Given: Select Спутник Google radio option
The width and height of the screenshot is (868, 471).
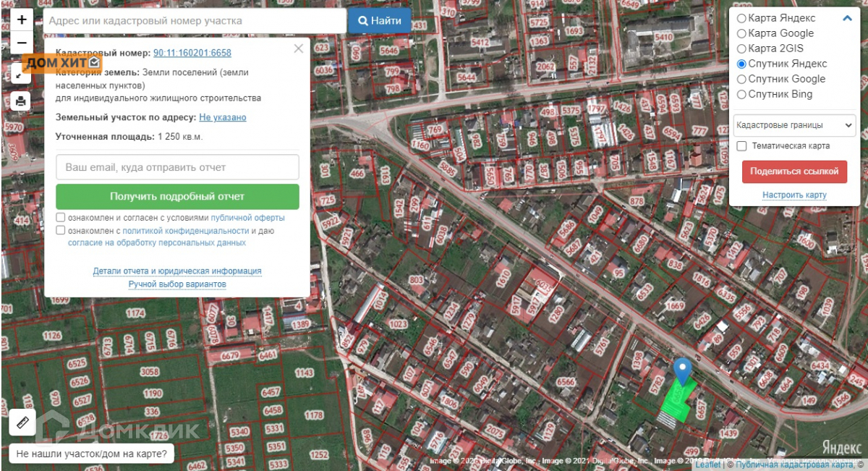Looking at the screenshot, I should 741,79.
